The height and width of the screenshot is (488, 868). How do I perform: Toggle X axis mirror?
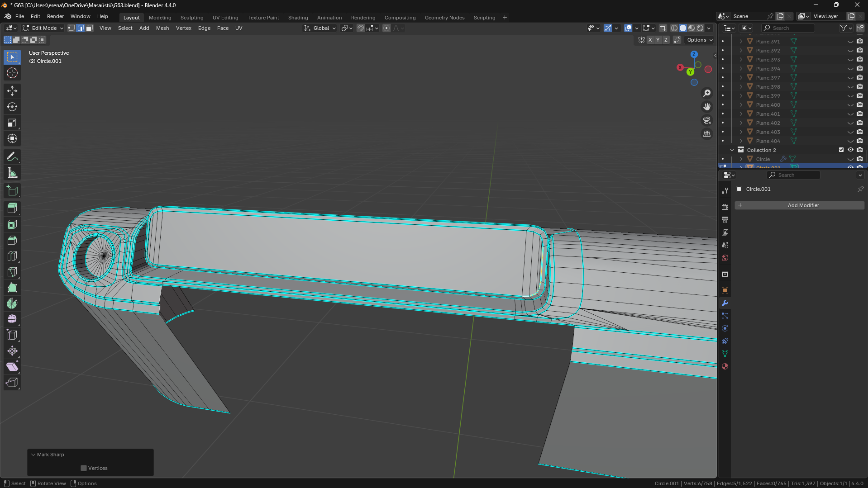point(650,40)
